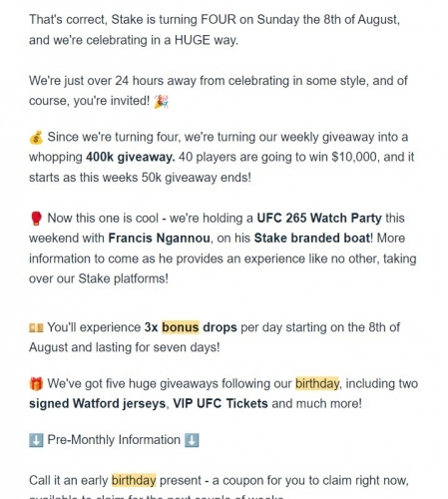Click the highlighted word bonus
The width and height of the screenshot is (448, 499).
[181, 327]
